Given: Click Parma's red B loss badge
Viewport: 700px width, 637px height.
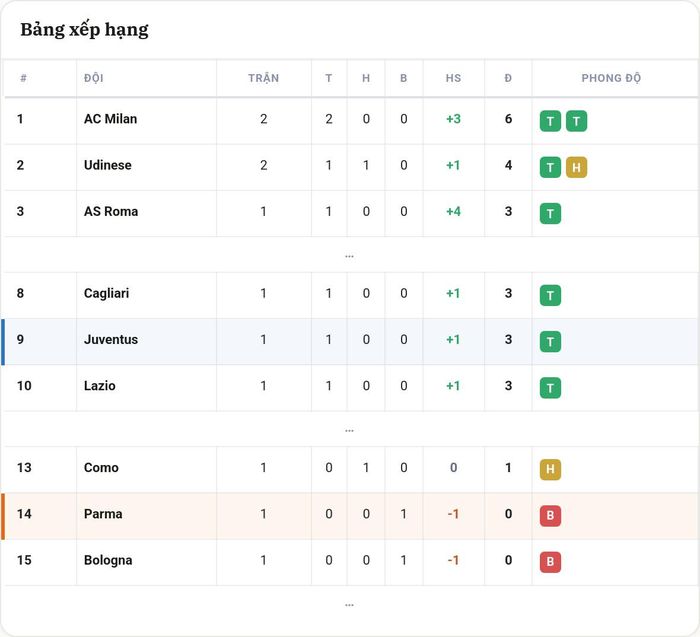Looking at the screenshot, I should (550, 516).
